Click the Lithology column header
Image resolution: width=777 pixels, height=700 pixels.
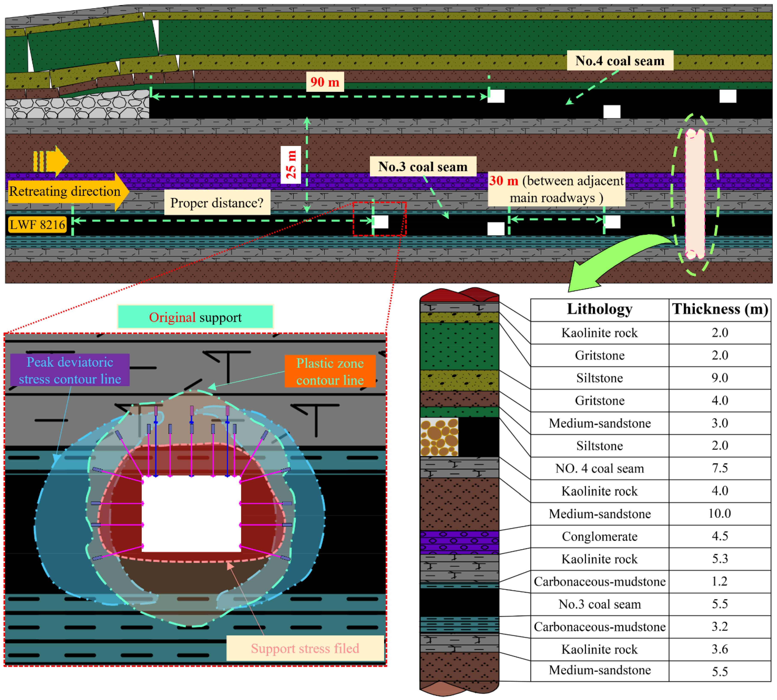coord(599,309)
